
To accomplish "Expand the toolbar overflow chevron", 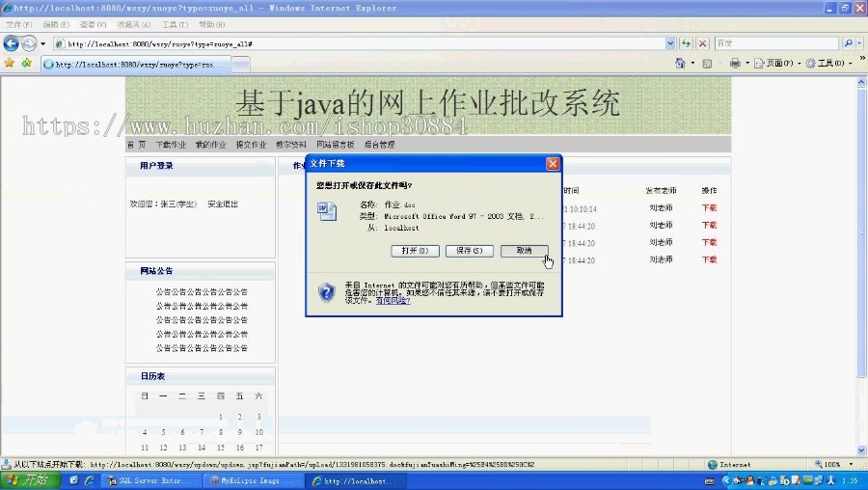I will click(x=862, y=58).
